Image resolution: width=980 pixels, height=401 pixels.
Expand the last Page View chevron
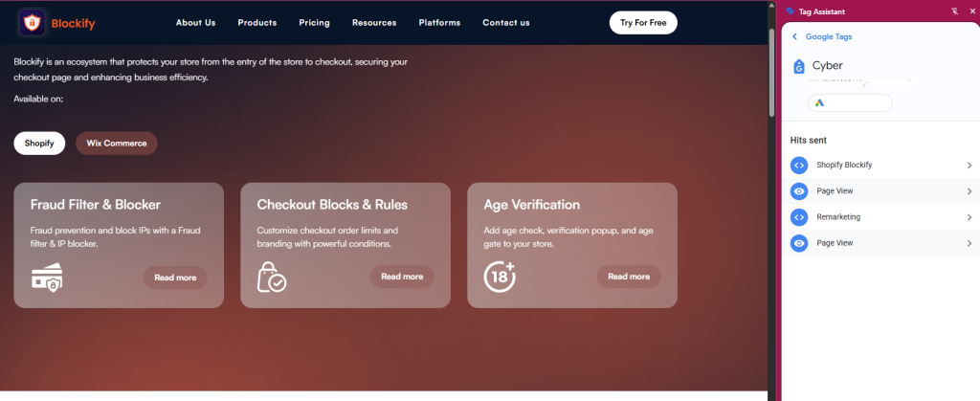pyautogui.click(x=969, y=243)
